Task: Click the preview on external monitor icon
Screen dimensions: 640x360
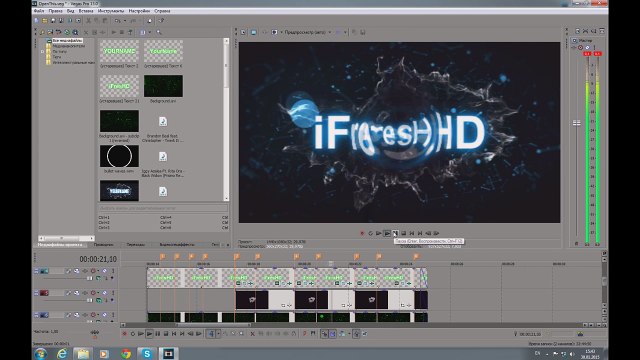Action: pos(253,32)
